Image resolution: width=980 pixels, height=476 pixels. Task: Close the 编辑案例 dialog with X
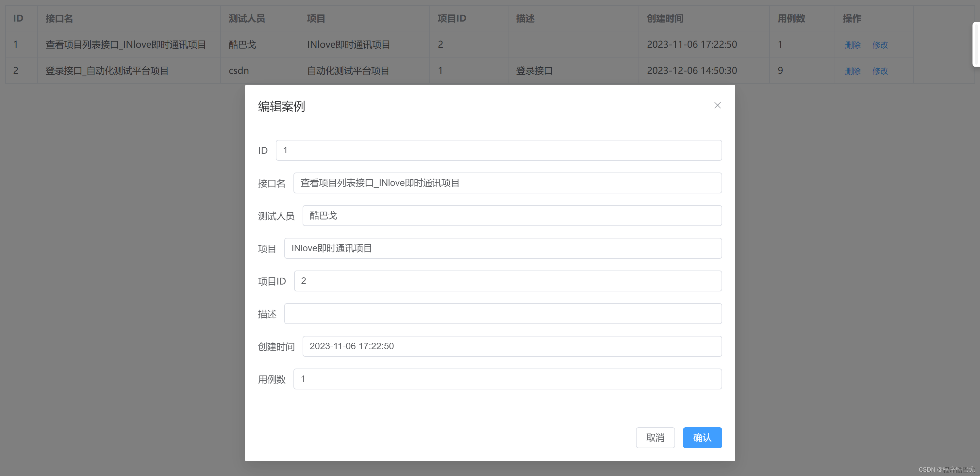pos(717,106)
